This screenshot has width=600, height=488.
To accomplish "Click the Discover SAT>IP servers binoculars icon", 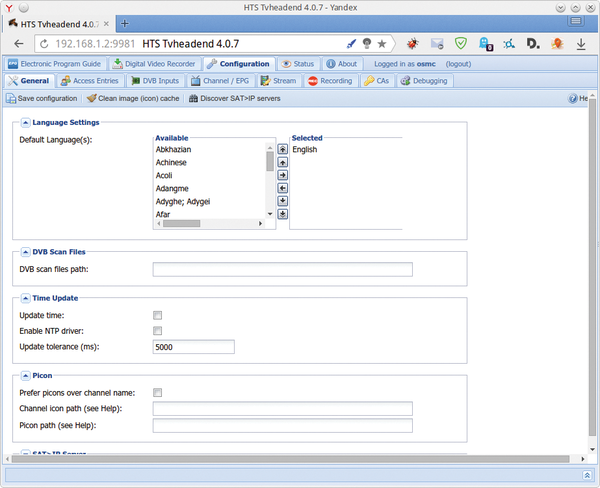I will [194, 98].
